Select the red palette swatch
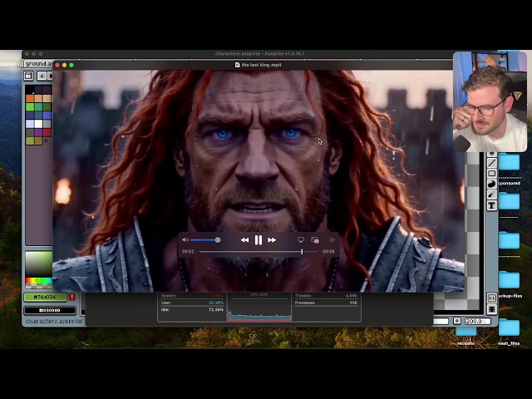This screenshot has height=399, width=532. (47, 132)
